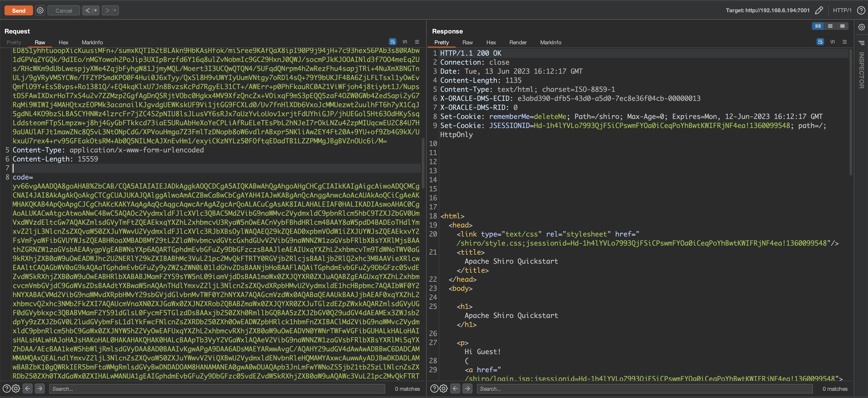This screenshot has height=398, width=868.
Task: Switch to vertical stacked layout view
Action: coord(830,26)
